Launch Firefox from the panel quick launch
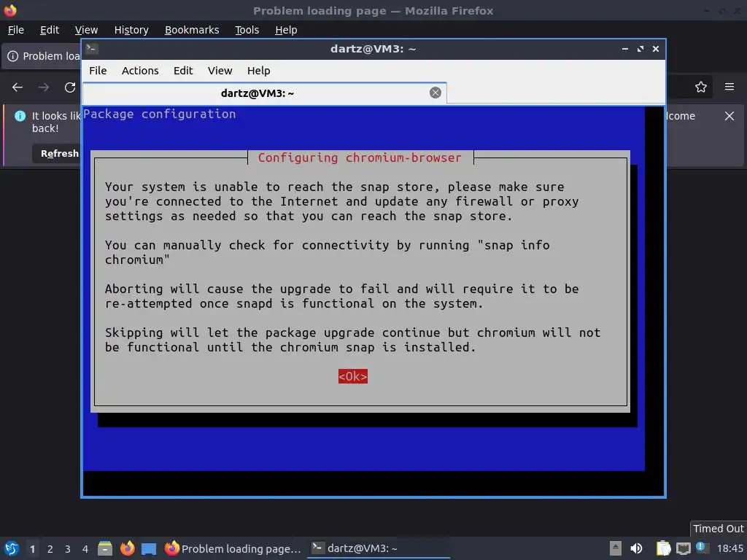The height and width of the screenshot is (560, 747). [127, 548]
